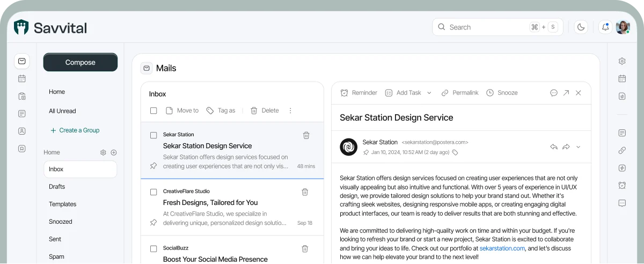
Task: Open the email in expanded view
Action: (566, 93)
